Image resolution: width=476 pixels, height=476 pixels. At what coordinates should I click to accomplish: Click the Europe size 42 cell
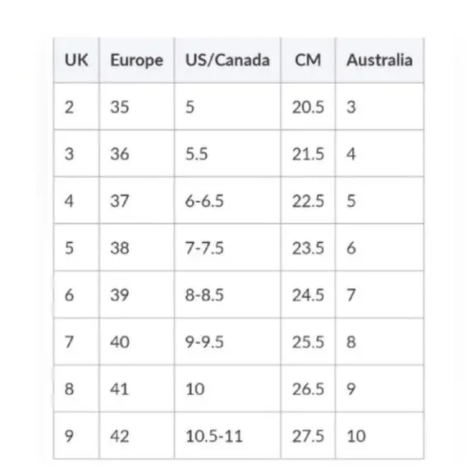coord(136,436)
